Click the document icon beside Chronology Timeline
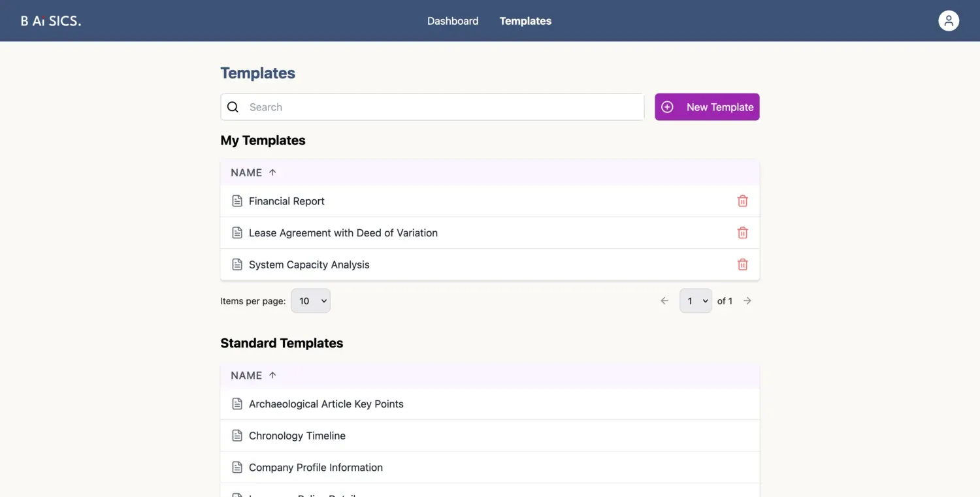 point(237,435)
